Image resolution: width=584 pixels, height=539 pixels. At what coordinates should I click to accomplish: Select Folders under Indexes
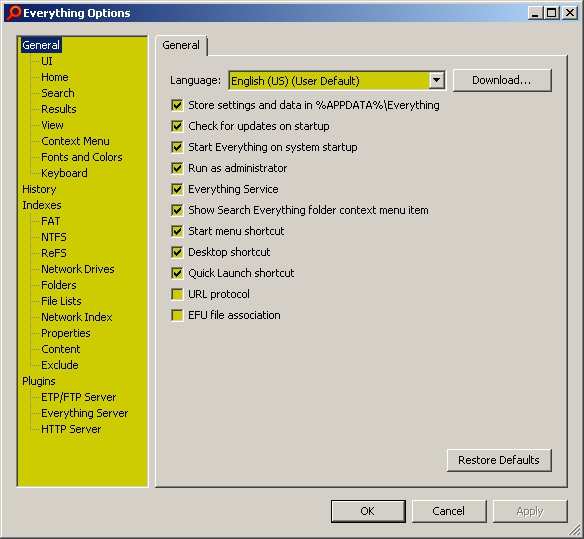[59, 285]
